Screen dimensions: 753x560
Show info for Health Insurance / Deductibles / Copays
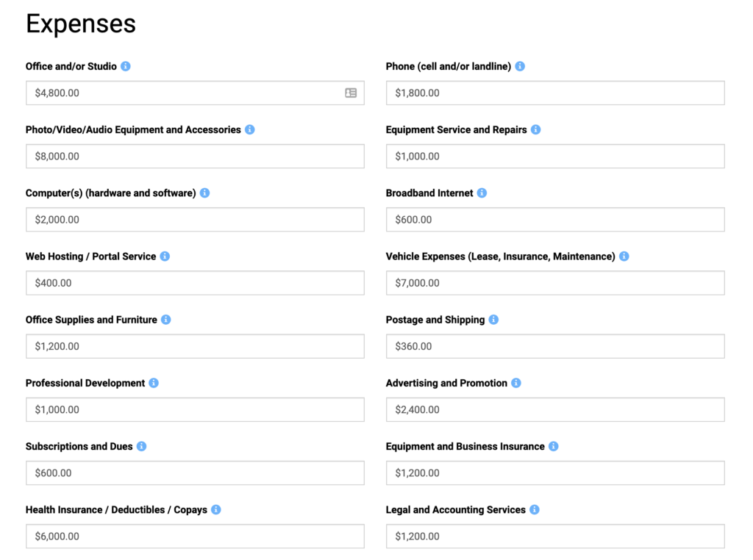coord(216,509)
